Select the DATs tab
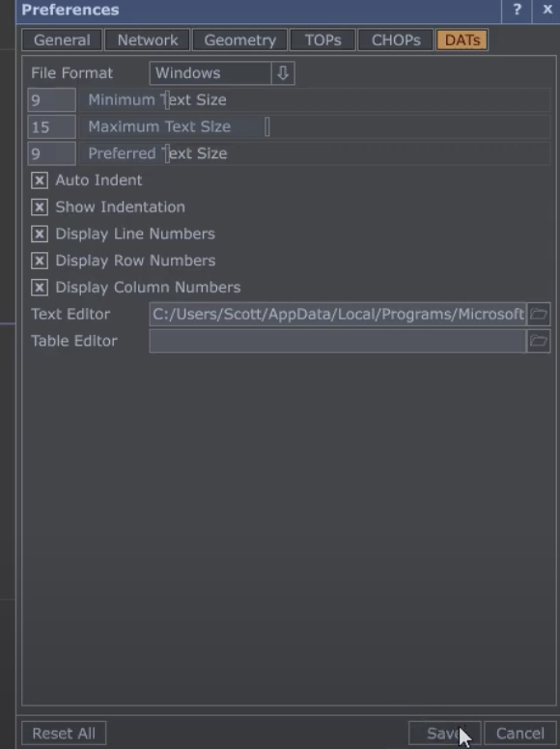Image resolution: width=560 pixels, height=749 pixels. tap(462, 41)
